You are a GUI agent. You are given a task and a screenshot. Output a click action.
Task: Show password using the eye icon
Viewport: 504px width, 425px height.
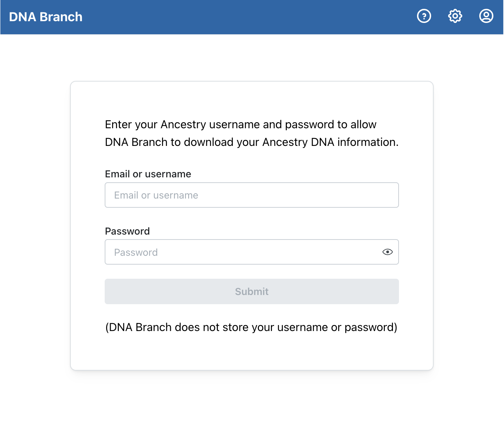[x=387, y=252]
